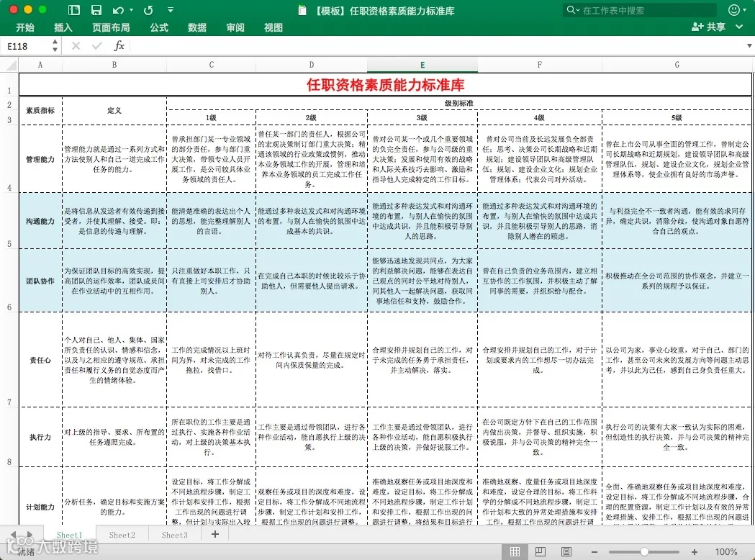This screenshot has width=755, height=560.
Task: Select column A header
Action: 40,65
